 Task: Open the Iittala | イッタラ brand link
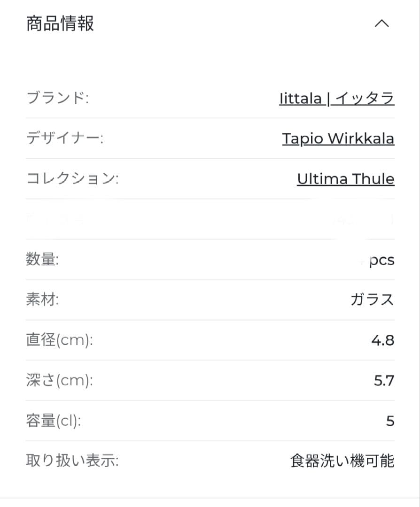(336, 99)
